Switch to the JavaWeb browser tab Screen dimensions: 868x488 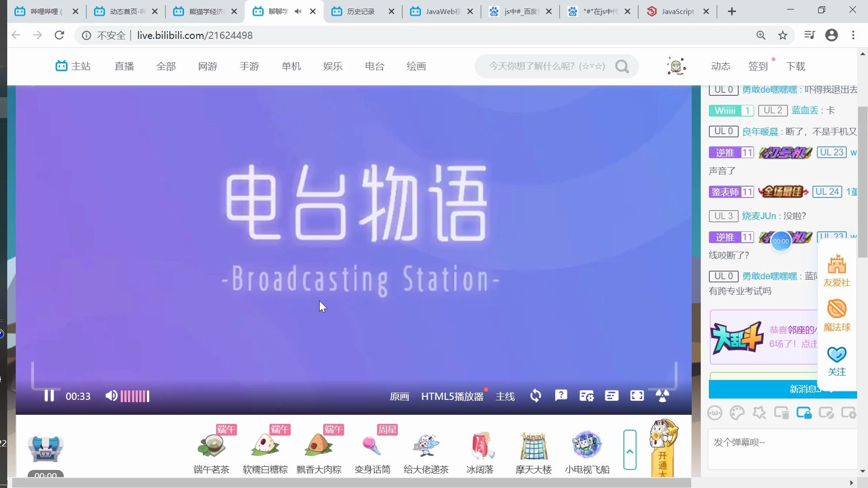click(441, 11)
